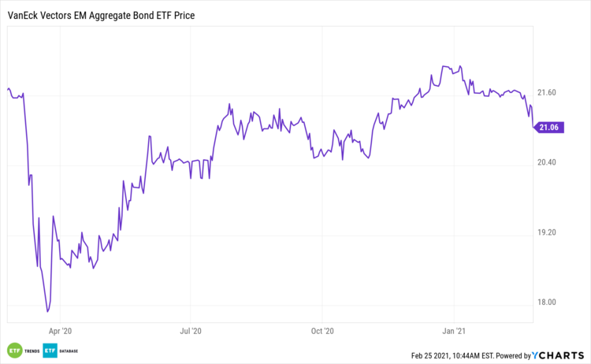Select the Oct '20 axis label

(x=323, y=332)
